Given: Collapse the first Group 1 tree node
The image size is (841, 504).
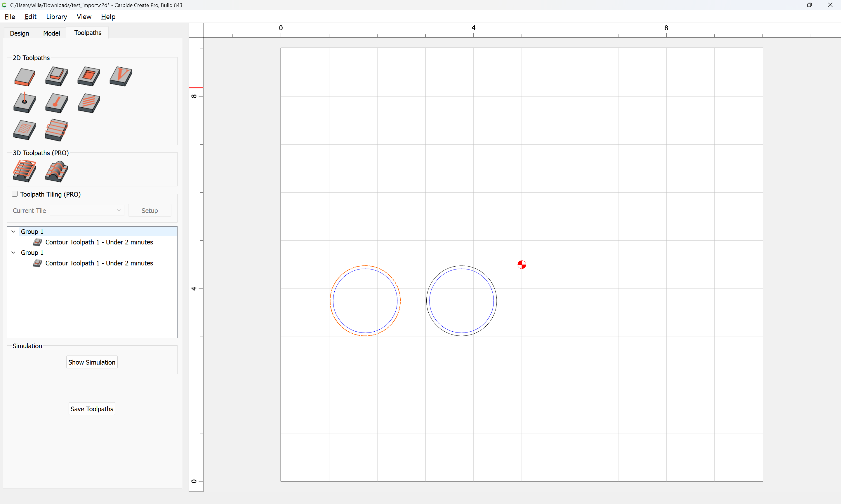Looking at the screenshot, I should pyautogui.click(x=13, y=232).
